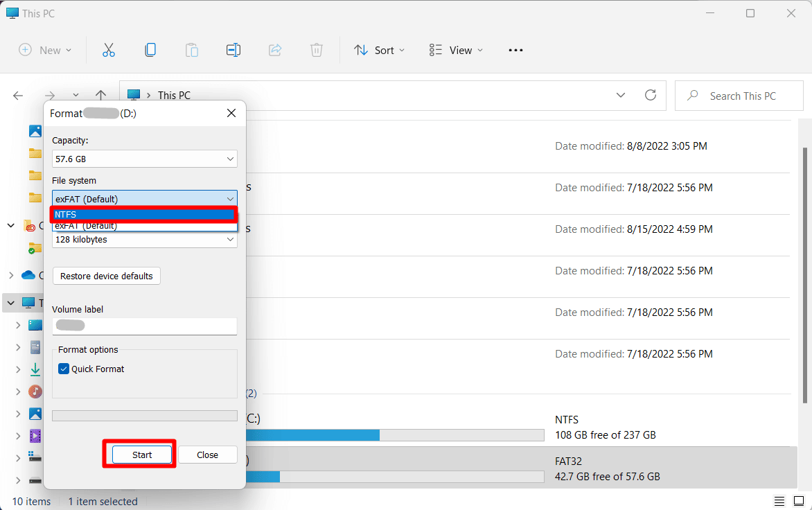Open the allocation size 128 kilobytes dropdown
The width and height of the screenshot is (812, 510).
pos(144,240)
